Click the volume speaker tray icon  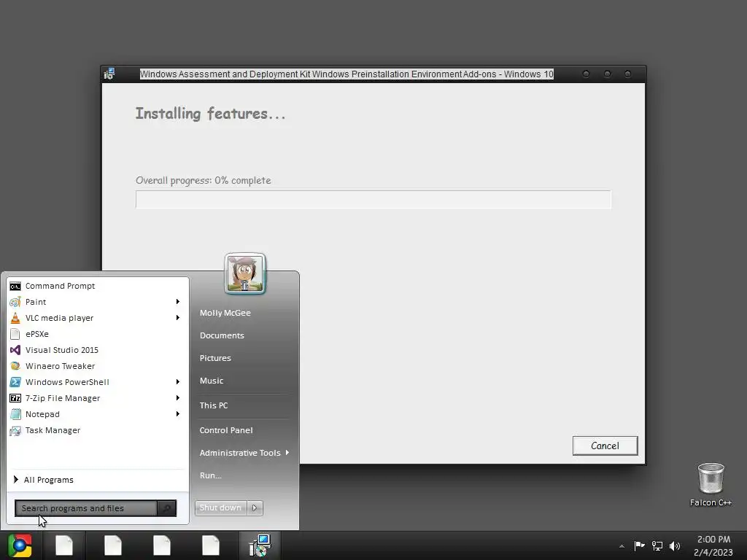tap(675, 545)
